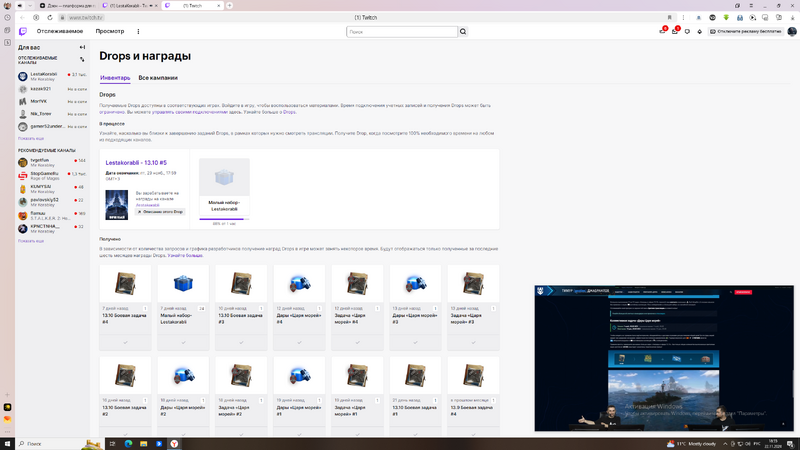Open the Whispers chat bubble icon
The width and height of the screenshot is (800, 450).
pyautogui.click(x=687, y=32)
